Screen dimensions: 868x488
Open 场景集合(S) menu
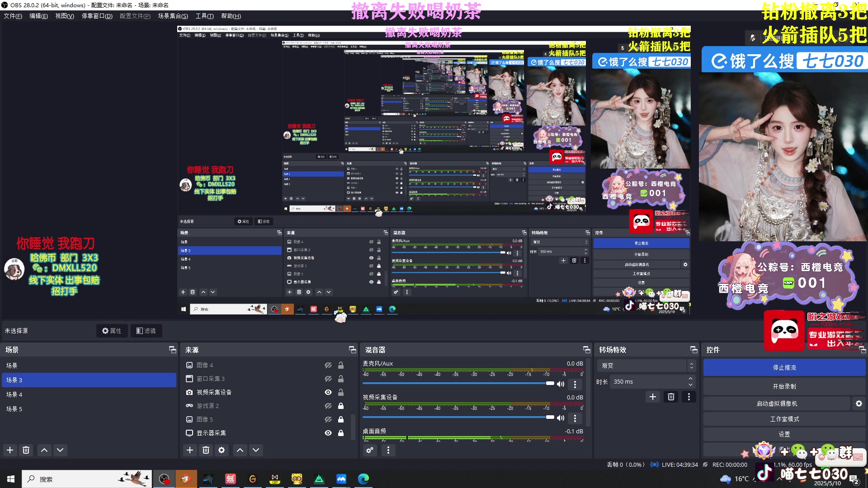point(173,16)
